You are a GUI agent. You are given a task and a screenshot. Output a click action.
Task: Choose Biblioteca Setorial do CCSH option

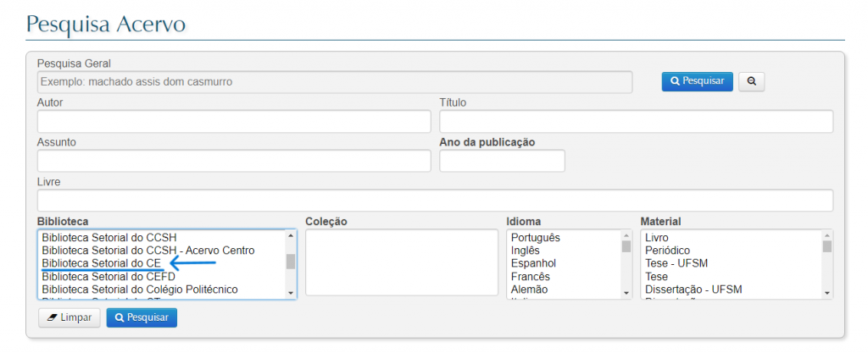(108, 238)
